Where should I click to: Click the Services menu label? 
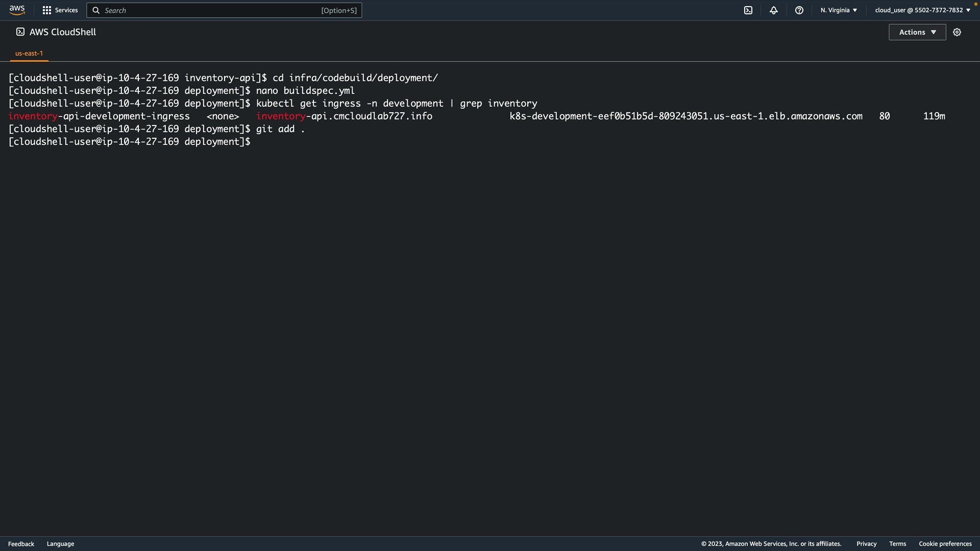tap(66, 10)
